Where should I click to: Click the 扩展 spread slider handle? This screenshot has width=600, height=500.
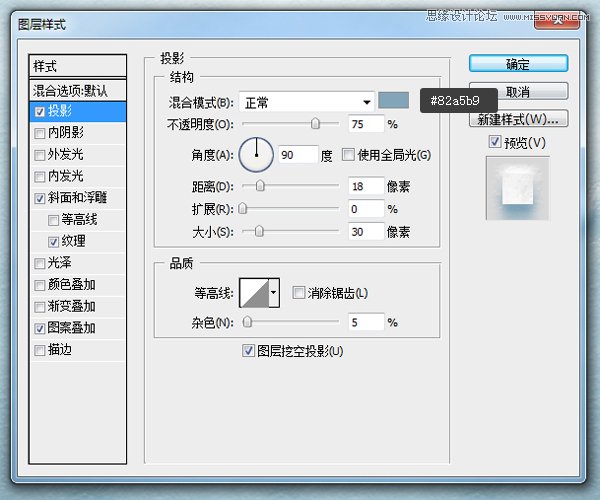[x=243, y=208]
